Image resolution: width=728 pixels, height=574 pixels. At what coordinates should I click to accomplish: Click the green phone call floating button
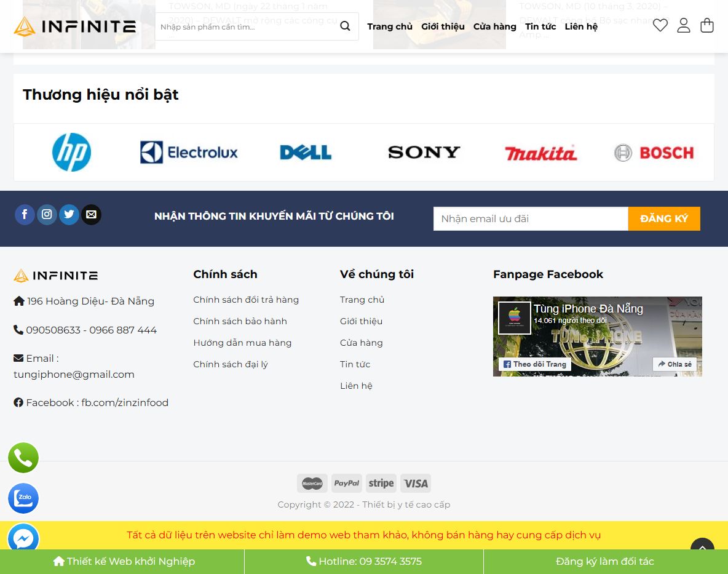pyautogui.click(x=23, y=458)
